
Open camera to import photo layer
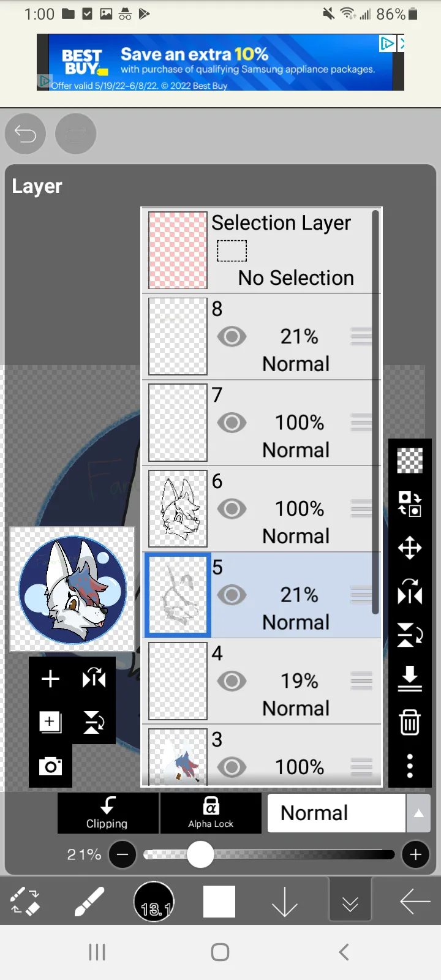pos(50,766)
